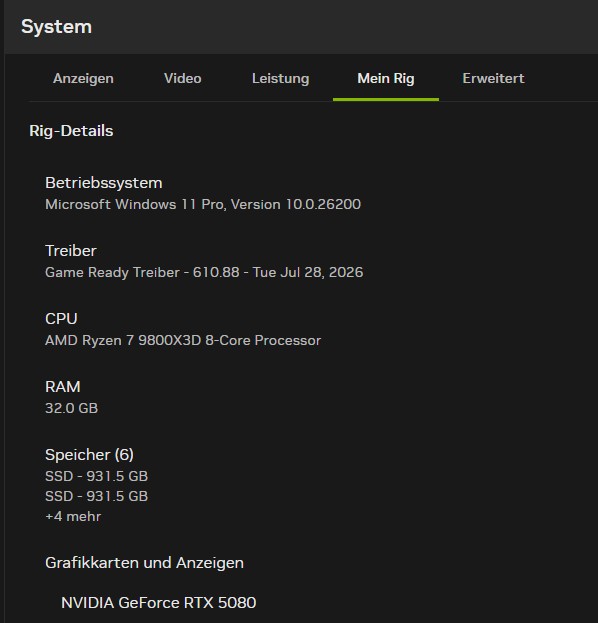Expand storage list via '+4 mehr'
Viewport: 598px width, 623px height.
73,516
